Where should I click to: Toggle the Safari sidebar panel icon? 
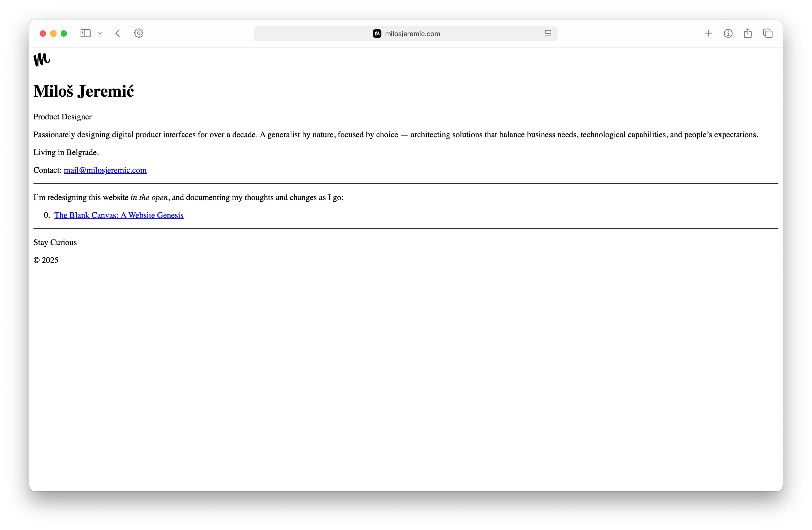[x=85, y=33]
